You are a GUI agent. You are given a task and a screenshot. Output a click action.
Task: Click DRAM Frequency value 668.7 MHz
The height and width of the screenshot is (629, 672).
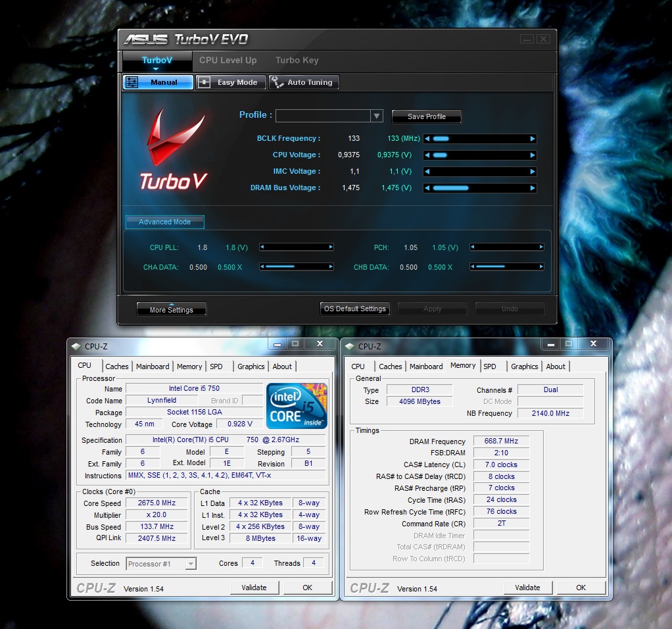[x=501, y=441]
